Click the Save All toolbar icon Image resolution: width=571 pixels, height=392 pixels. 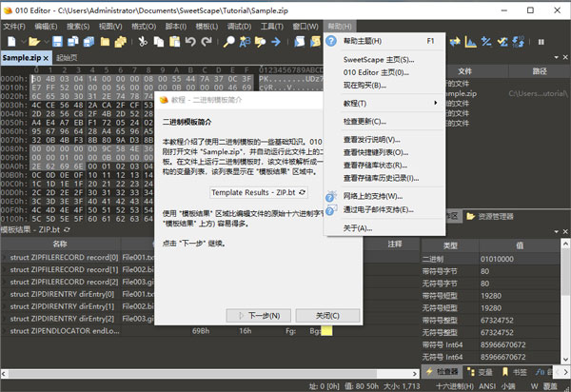89,42
